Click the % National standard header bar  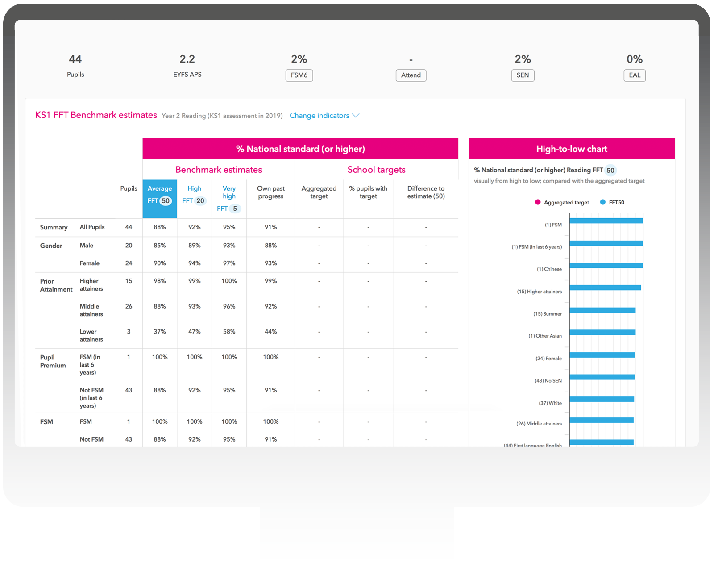[x=300, y=149]
